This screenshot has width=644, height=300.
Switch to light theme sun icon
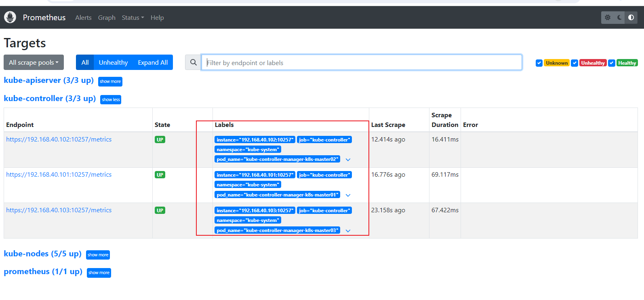pyautogui.click(x=607, y=17)
